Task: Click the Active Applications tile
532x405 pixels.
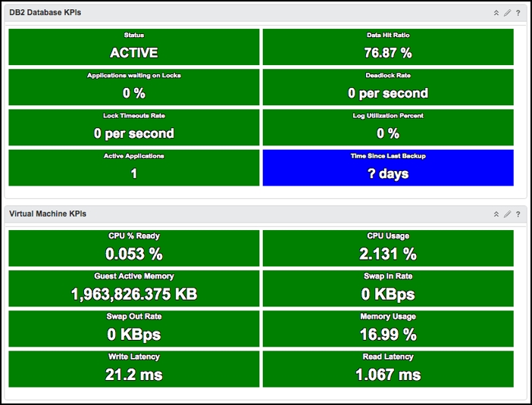Action: (134, 168)
